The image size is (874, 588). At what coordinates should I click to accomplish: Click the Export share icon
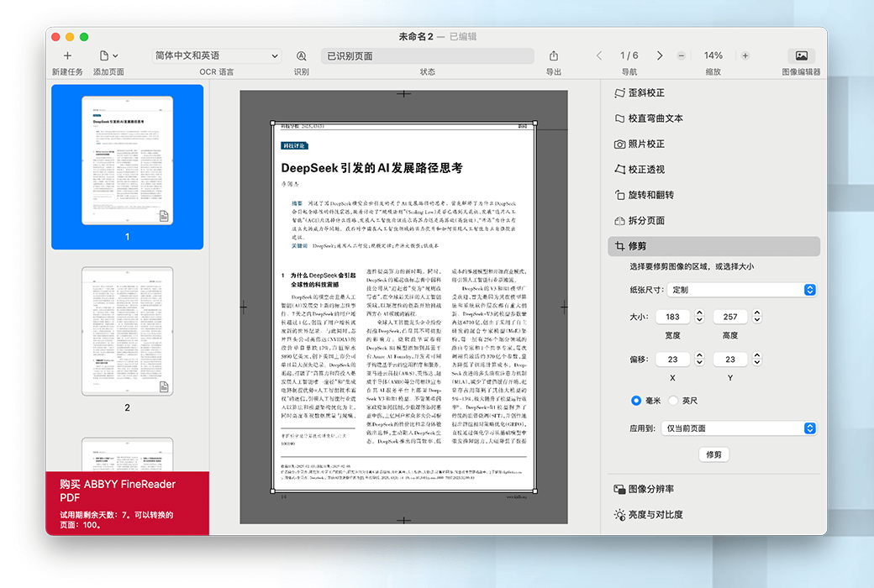(x=554, y=55)
